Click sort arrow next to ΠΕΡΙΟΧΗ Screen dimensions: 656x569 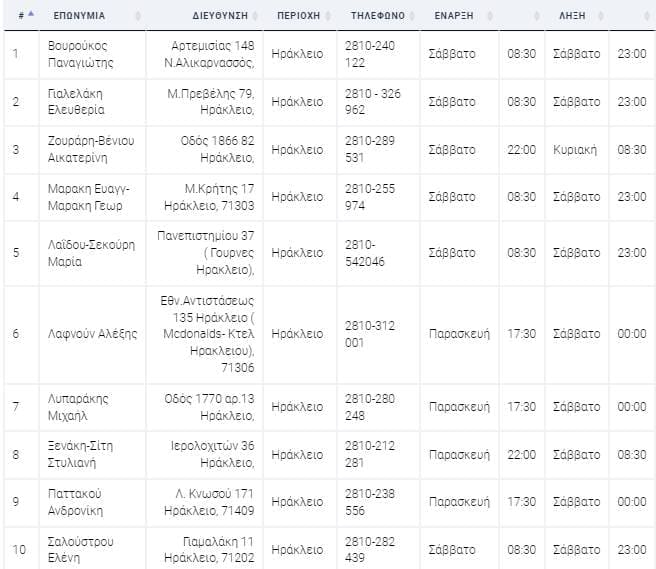tap(328, 16)
